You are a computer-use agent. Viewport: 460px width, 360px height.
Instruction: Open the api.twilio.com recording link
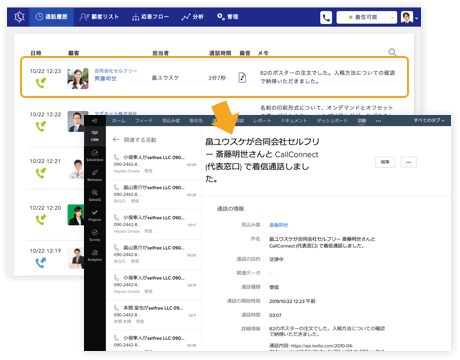tap(321, 346)
